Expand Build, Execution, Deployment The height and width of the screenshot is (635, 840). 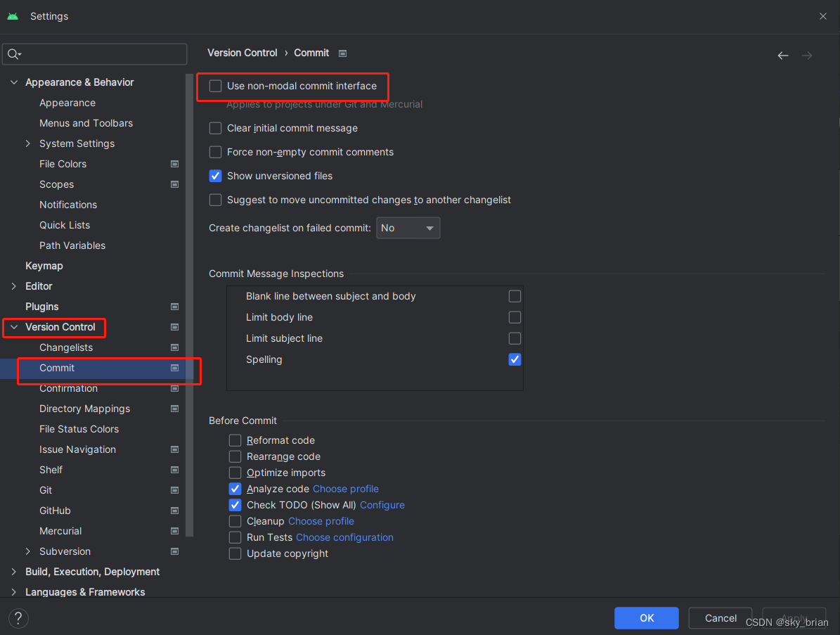click(13, 572)
